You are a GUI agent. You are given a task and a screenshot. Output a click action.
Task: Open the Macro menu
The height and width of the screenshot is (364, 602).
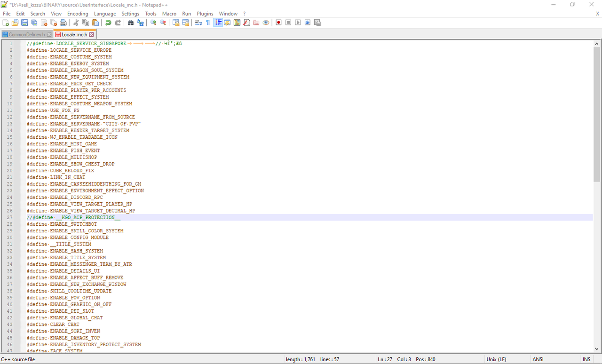(169, 14)
